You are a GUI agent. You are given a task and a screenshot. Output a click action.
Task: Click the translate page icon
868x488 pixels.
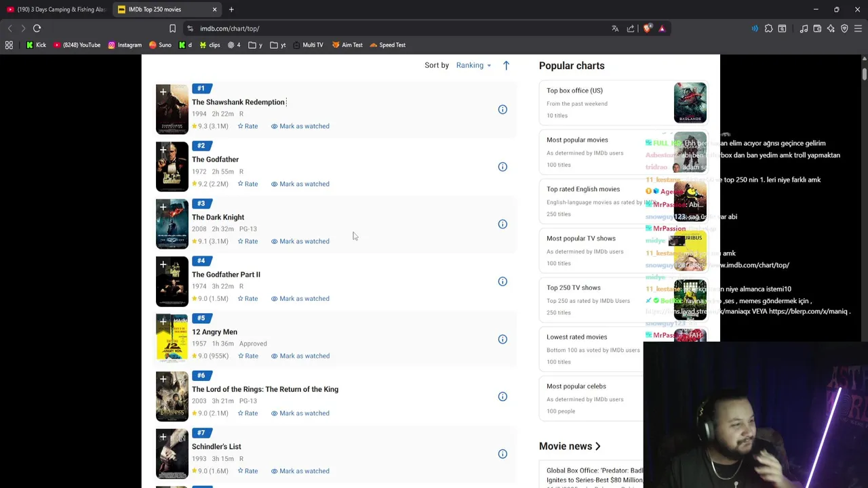click(x=615, y=28)
